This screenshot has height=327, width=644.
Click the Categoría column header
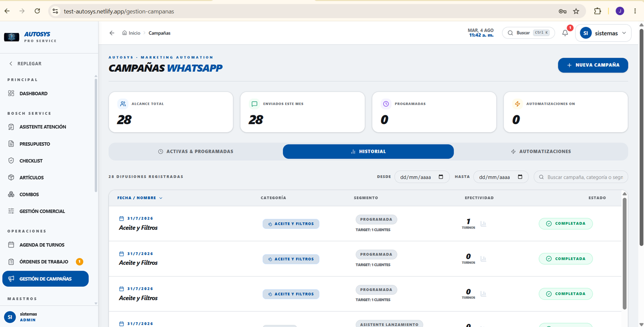pos(274,198)
